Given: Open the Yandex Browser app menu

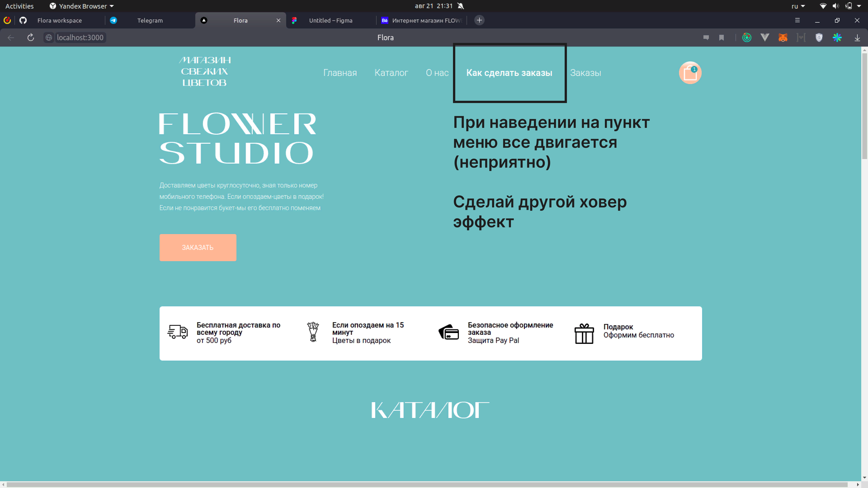Looking at the screenshot, I should tap(82, 6).
